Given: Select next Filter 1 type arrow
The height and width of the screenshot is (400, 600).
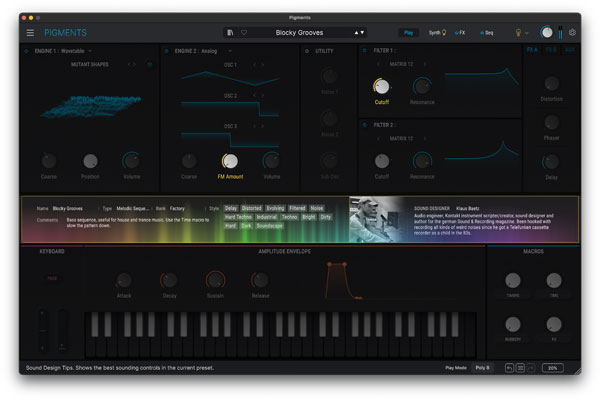Looking at the screenshot, I should tap(424, 64).
